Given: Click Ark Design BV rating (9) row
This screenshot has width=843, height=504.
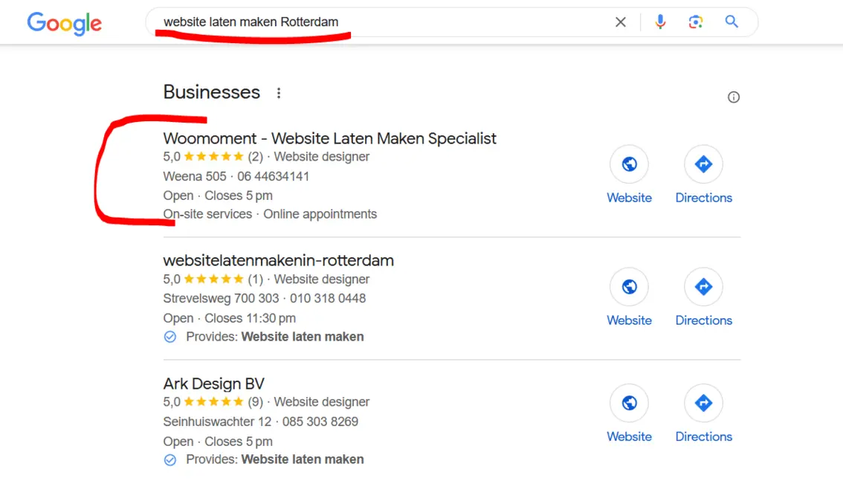Looking at the screenshot, I should click(x=266, y=402).
